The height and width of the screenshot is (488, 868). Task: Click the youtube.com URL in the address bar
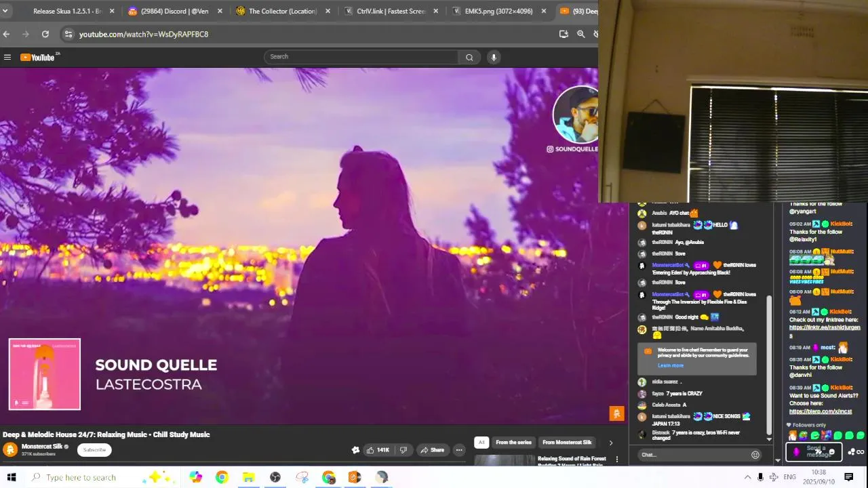pyautogui.click(x=143, y=34)
